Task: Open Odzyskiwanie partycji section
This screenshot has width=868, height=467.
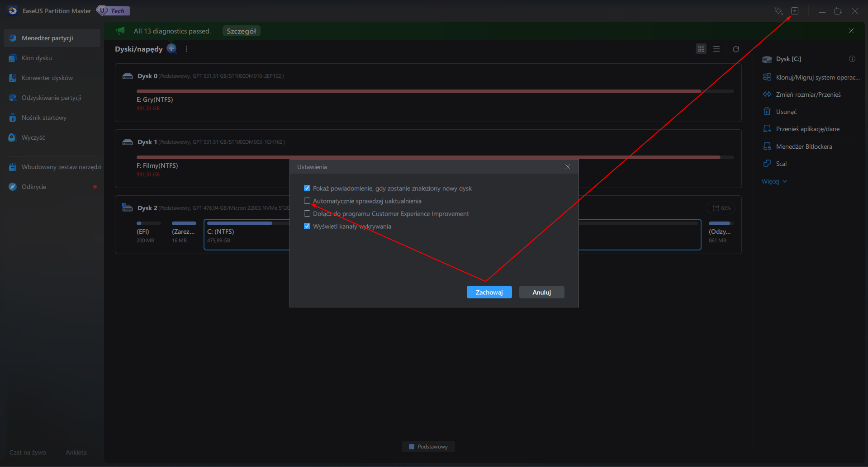Action: 52,98
